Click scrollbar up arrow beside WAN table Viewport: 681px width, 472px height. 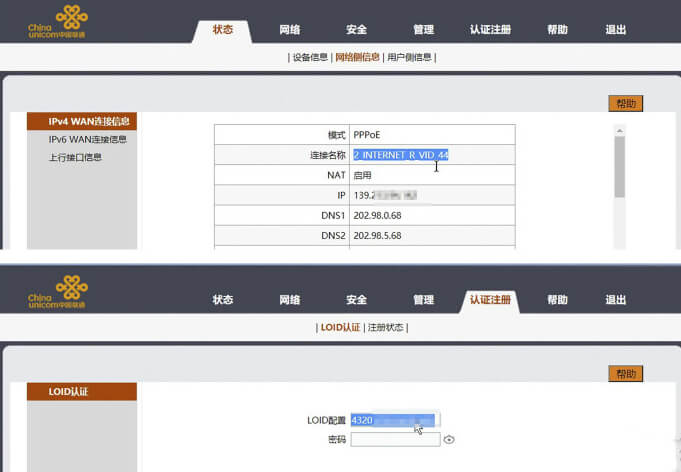(620, 131)
